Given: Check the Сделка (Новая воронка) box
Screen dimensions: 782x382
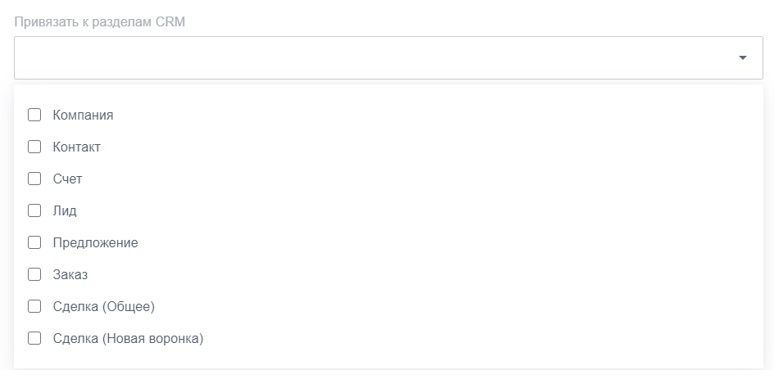Looking at the screenshot, I should [34, 339].
